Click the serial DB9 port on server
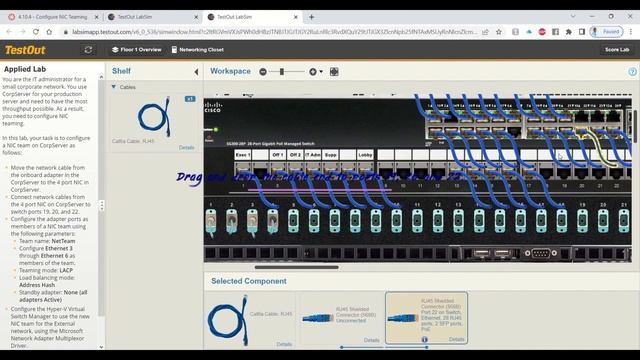This screenshot has width=640, height=360. click(x=541, y=253)
